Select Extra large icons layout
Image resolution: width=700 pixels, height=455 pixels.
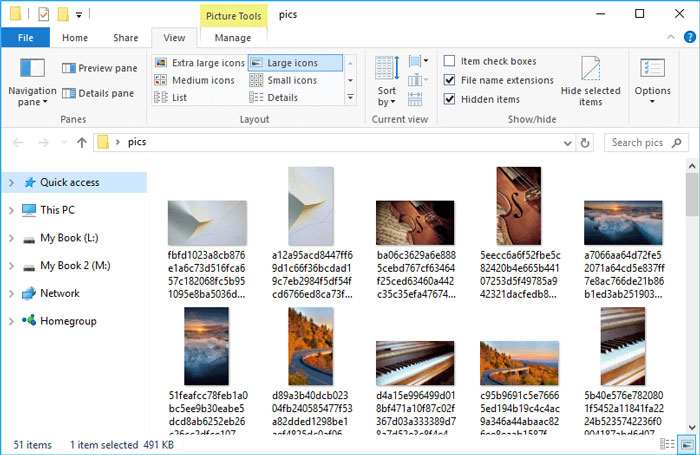tap(200, 63)
